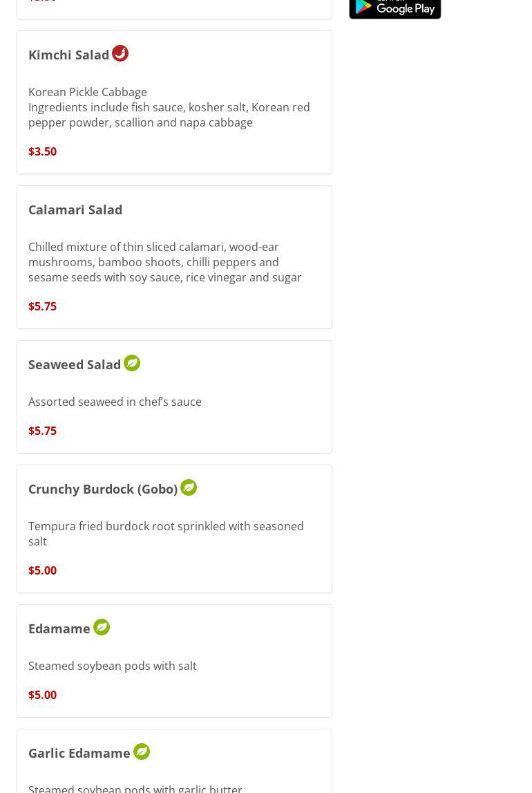This screenshot has height=793, width=532.
Task: Select the Crunchy Burdock (Gobo) title
Action: point(103,489)
